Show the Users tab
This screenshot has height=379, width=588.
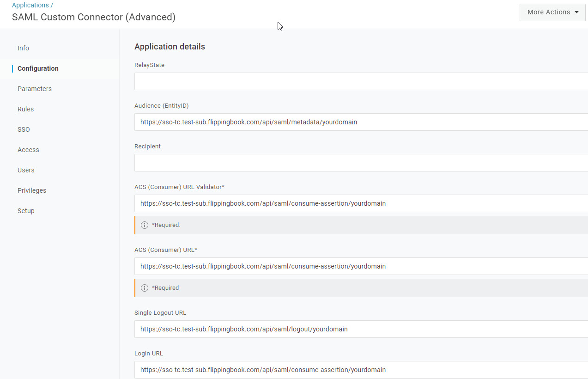point(26,170)
